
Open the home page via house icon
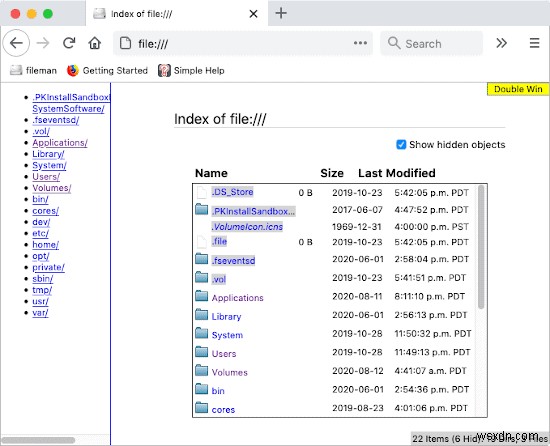click(x=95, y=43)
